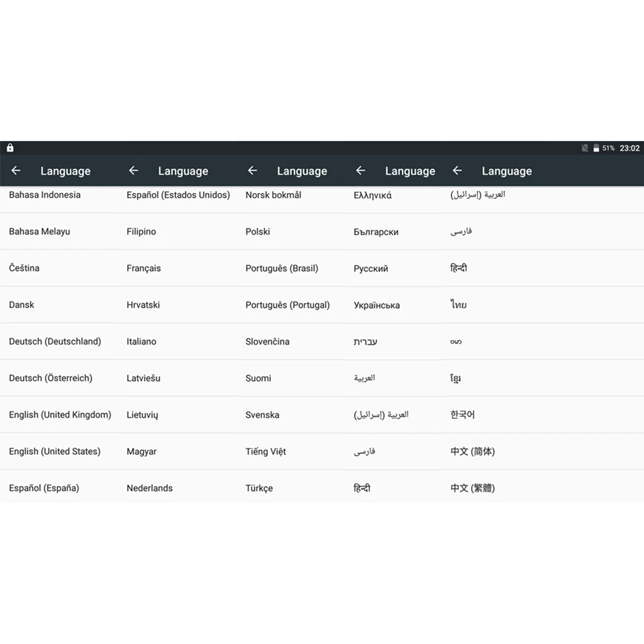The width and height of the screenshot is (644, 644).
Task: Select Português (Portugal)
Action: 288,305
